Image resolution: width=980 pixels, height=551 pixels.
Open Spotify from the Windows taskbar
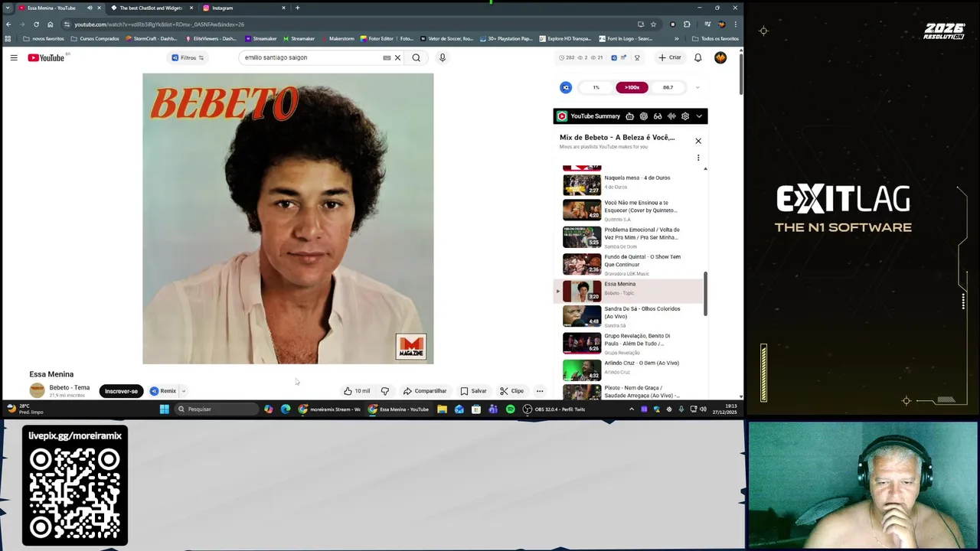[510, 409]
